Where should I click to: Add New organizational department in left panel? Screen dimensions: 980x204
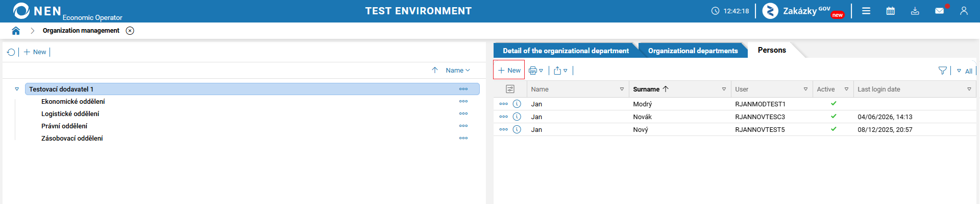(x=35, y=52)
